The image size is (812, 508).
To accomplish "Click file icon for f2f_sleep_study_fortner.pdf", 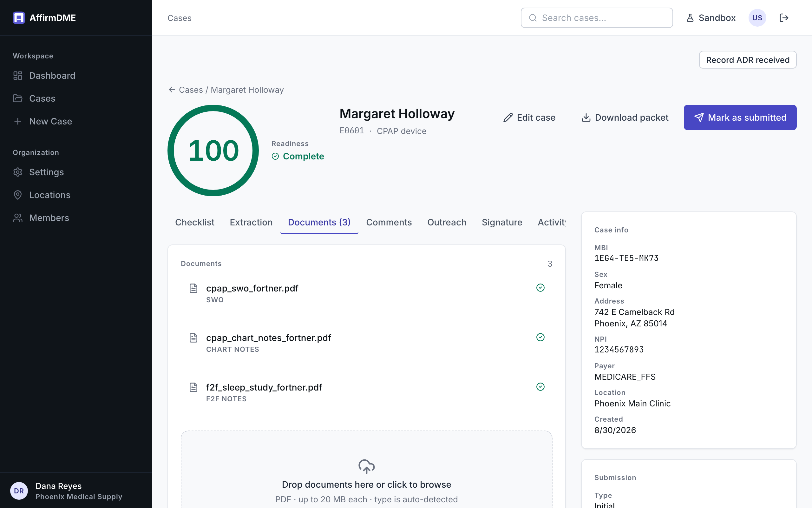I will pos(193,387).
